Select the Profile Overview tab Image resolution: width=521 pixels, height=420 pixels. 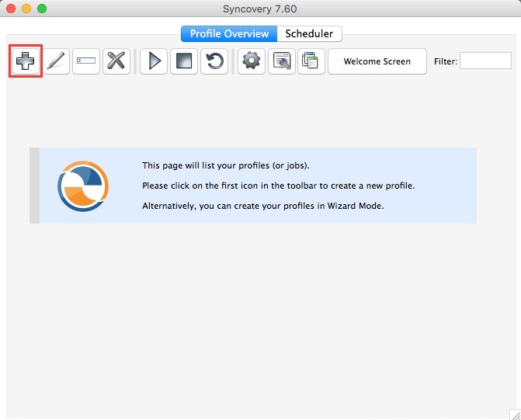coord(229,34)
